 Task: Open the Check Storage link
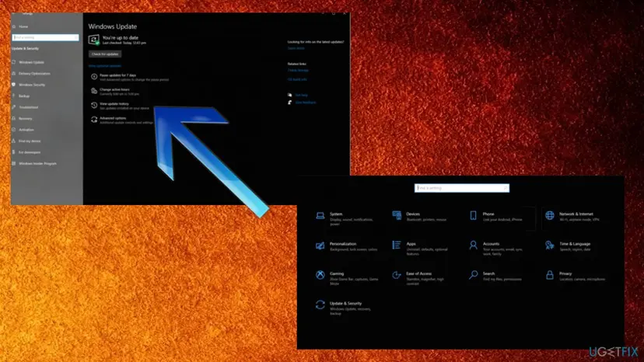[298, 70]
